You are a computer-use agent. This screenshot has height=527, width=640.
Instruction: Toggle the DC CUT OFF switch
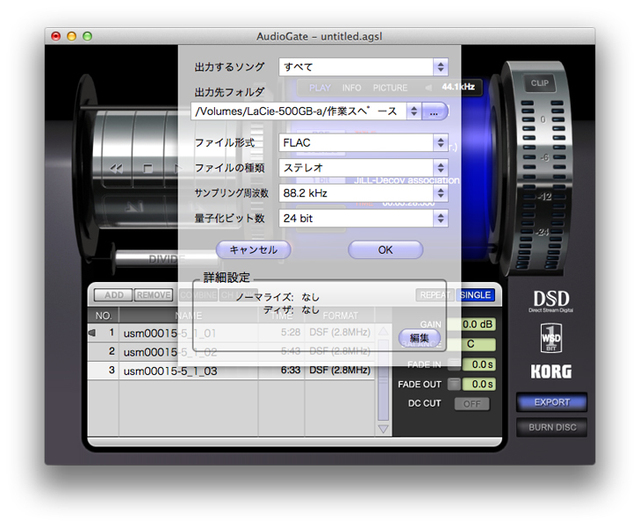tap(472, 403)
